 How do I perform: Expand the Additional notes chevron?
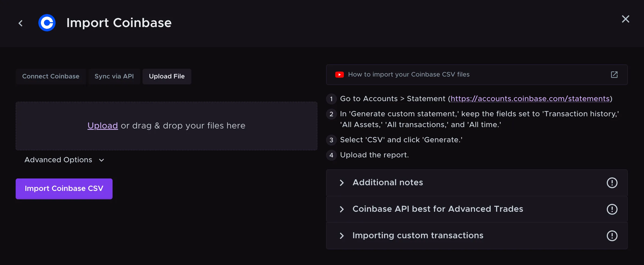[x=342, y=183]
